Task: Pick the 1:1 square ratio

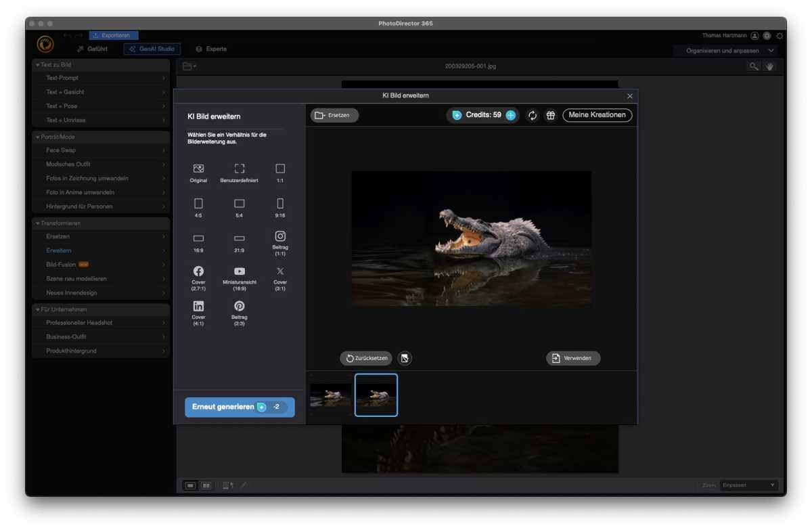Action: pyautogui.click(x=280, y=173)
